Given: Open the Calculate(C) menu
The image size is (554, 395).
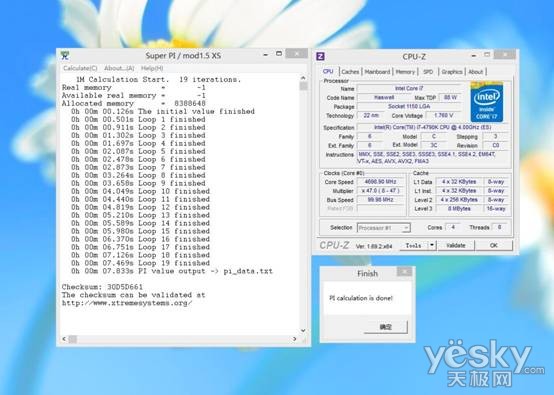Looking at the screenshot, I should pos(80,68).
